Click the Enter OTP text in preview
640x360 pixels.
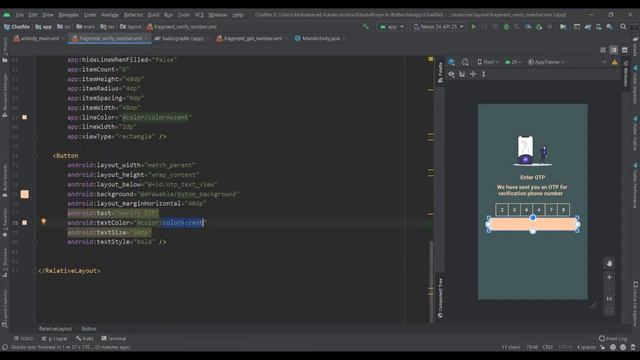click(533, 177)
